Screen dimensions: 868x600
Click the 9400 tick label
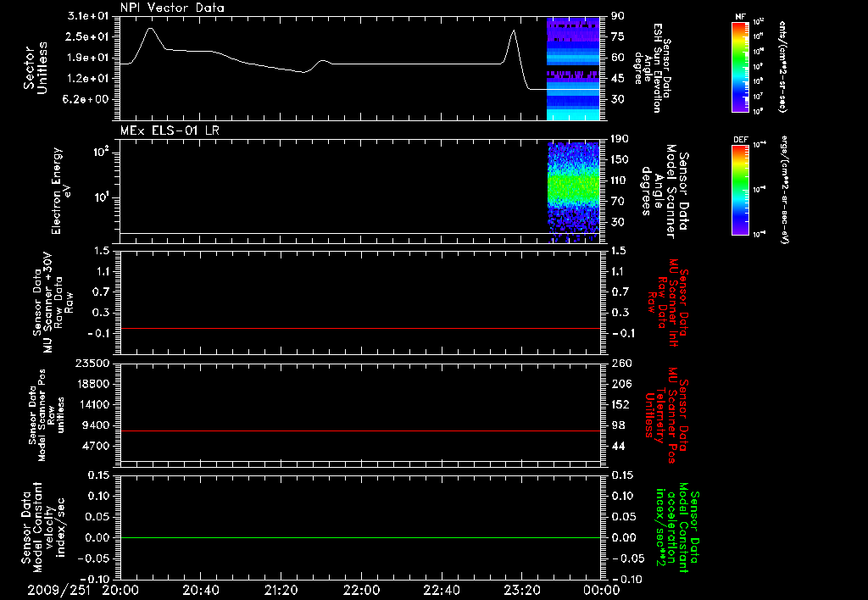coord(95,425)
